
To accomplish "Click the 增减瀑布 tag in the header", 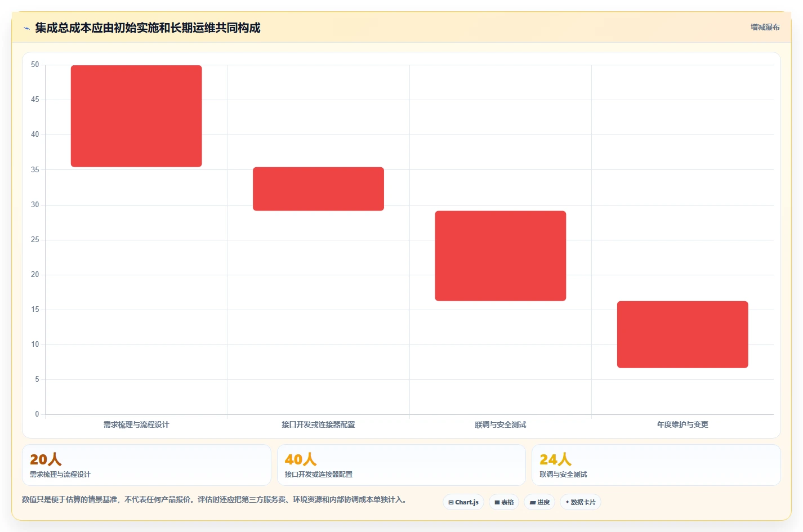I will tap(765, 27).
